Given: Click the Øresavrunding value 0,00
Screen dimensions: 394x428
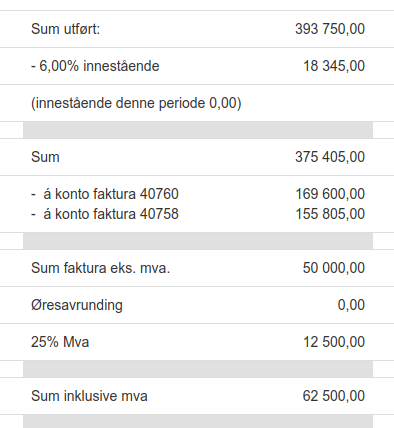Looking at the screenshot, I should point(351,305).
